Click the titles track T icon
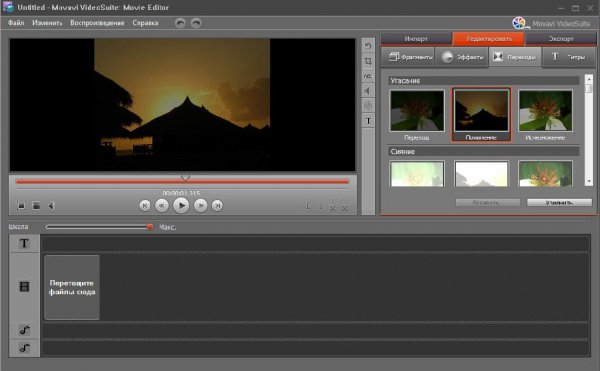The width and height of the screenshot is (600, 371). (x=24, y=243)
